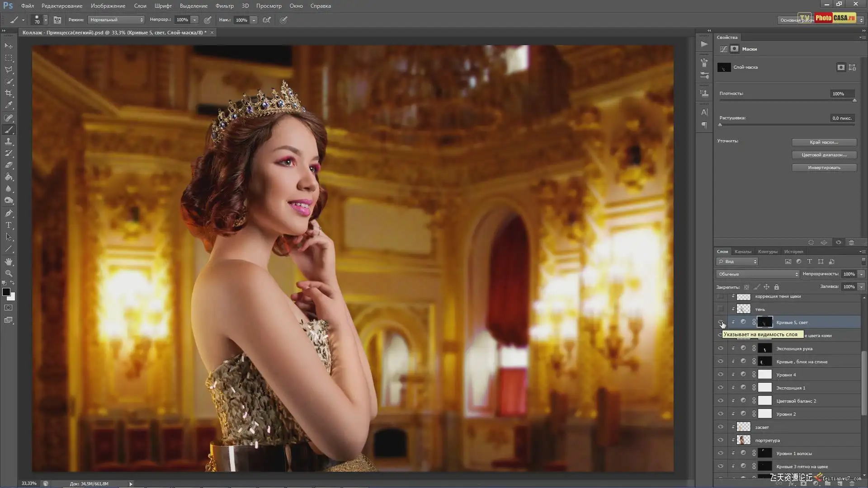The height and width of the screenshot is (488, 868).
Task: Open the Фильтр menu
Action: tap(224, 6)
